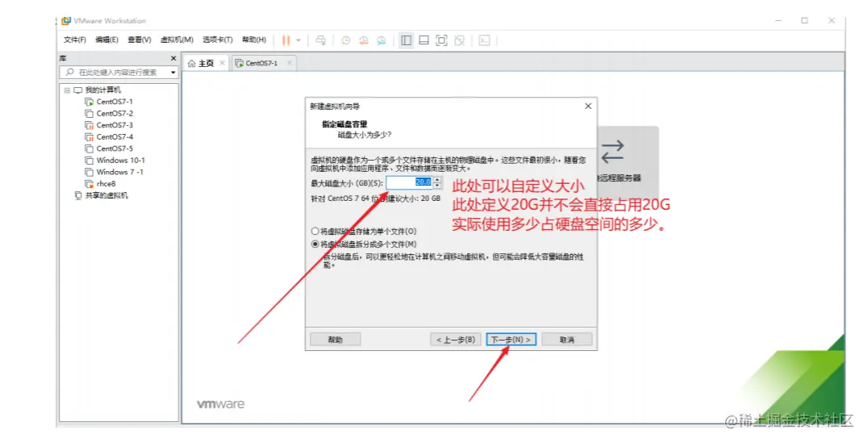Collapse the 我的计算机 tree node
Viewport: 868px width, 443px height.
pos(67,90)
